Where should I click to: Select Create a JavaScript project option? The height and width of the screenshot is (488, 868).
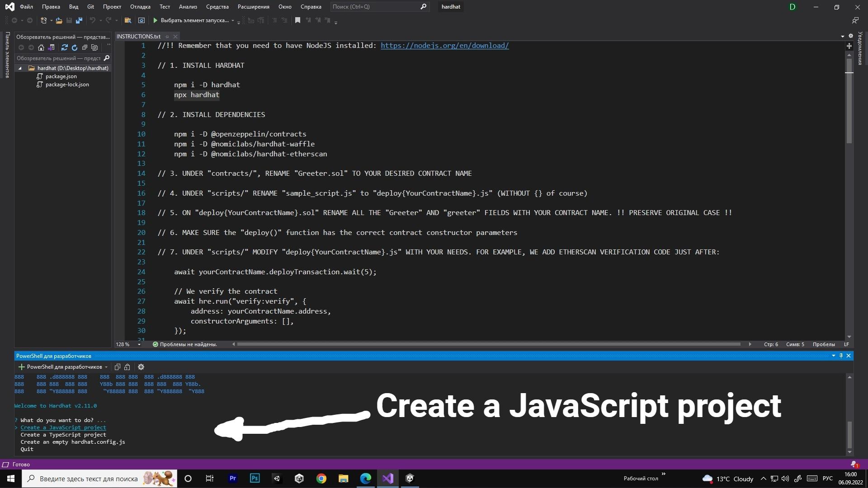click(63, 427)
